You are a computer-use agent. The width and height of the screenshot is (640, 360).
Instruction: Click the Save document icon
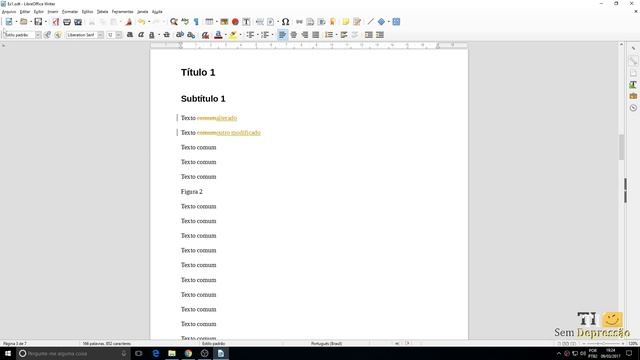click(38, 22)
